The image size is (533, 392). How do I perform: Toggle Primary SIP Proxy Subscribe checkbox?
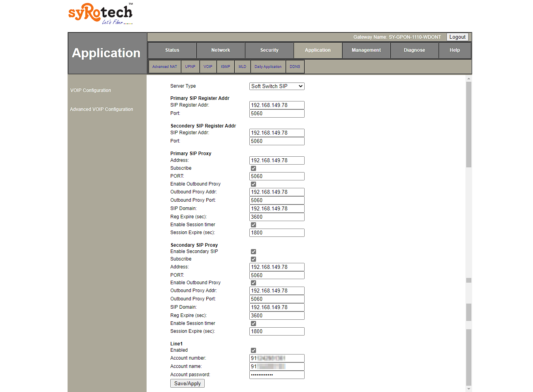(x=253, y=169)
